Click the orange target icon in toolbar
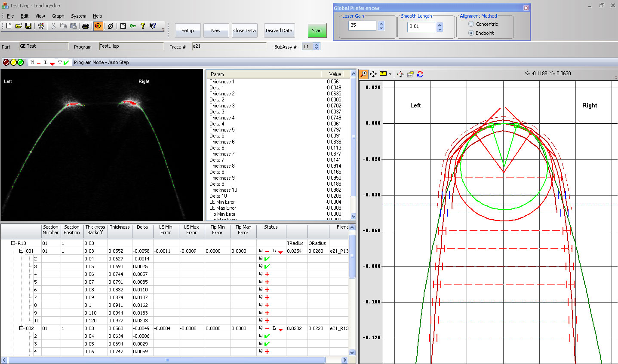This screenshot has width=618, height=364. click(x=98, y=26)
